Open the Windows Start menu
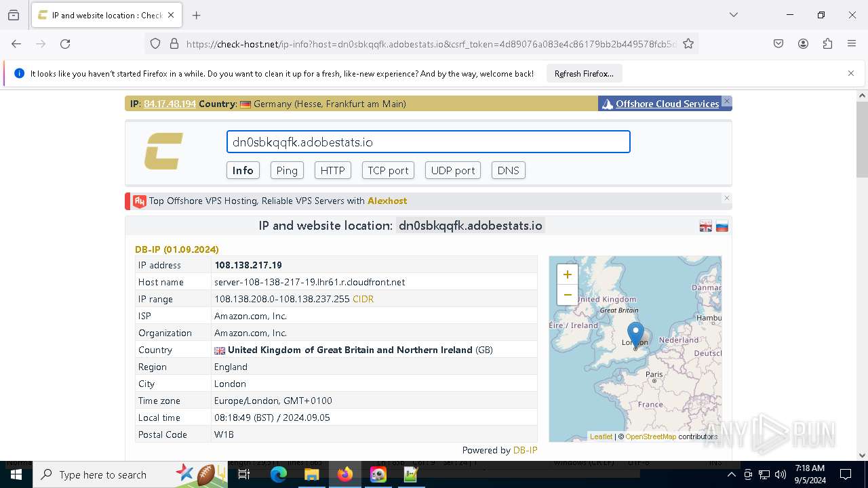This screenshot has width=868, height=488. coord(16,474)
